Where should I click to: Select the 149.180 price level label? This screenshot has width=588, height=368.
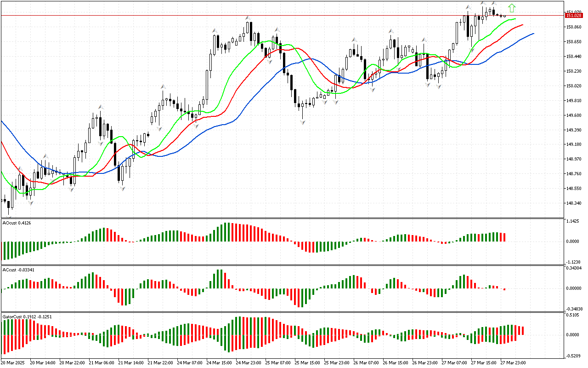(x=574, y=144)
